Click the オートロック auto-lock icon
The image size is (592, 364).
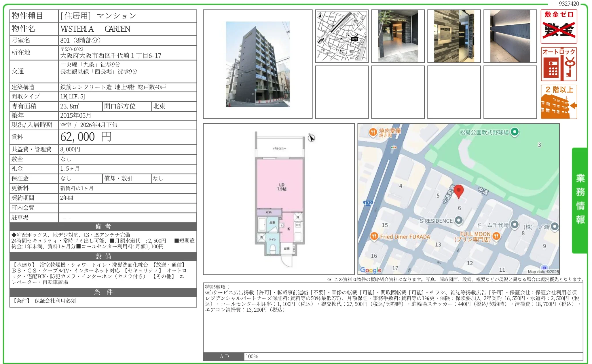(x=558, y=64)
